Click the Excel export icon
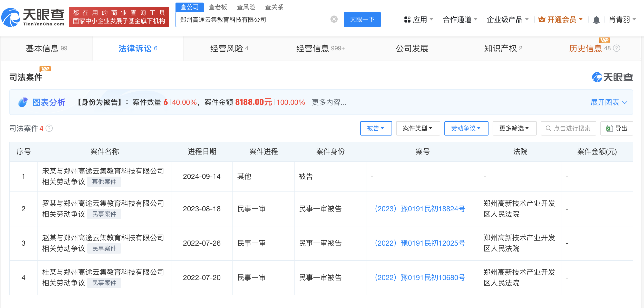The width and height of the screenshot is (644, 308). coord(609,128)
